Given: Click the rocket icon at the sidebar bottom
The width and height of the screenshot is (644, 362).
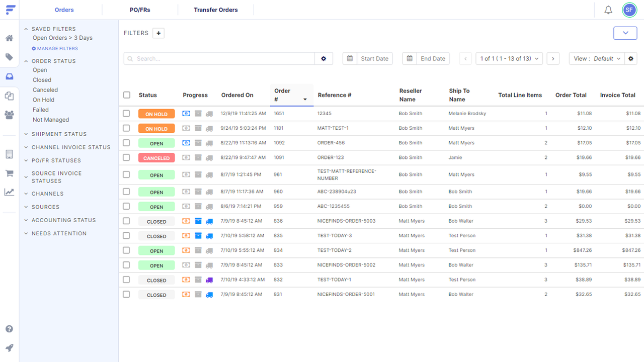Looking at the screenshot, I should pos(9,347).
